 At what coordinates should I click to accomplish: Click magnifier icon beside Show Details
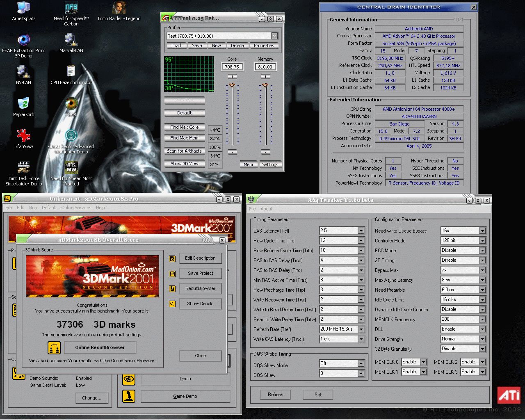[172, 304]
